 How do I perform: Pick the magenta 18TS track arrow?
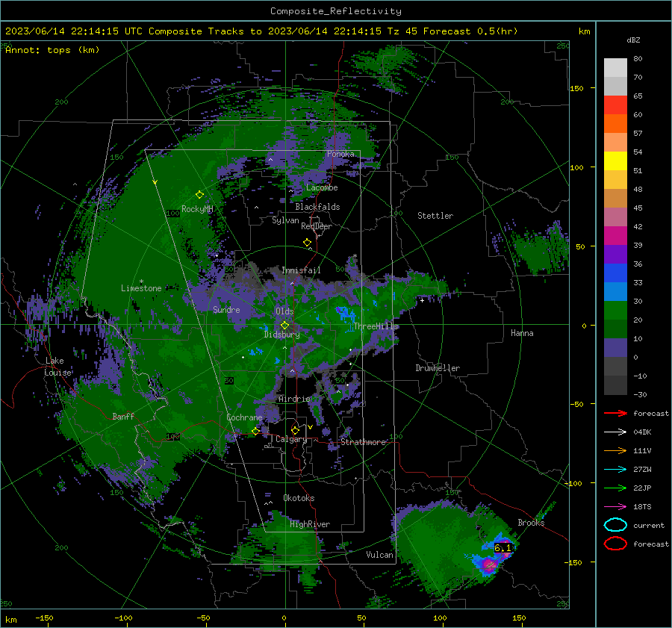point(615,507)
